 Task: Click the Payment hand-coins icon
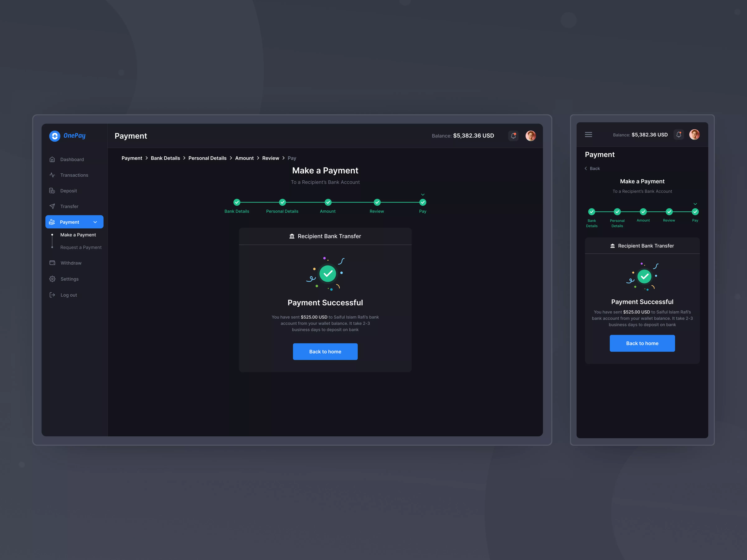pos(52,222)
